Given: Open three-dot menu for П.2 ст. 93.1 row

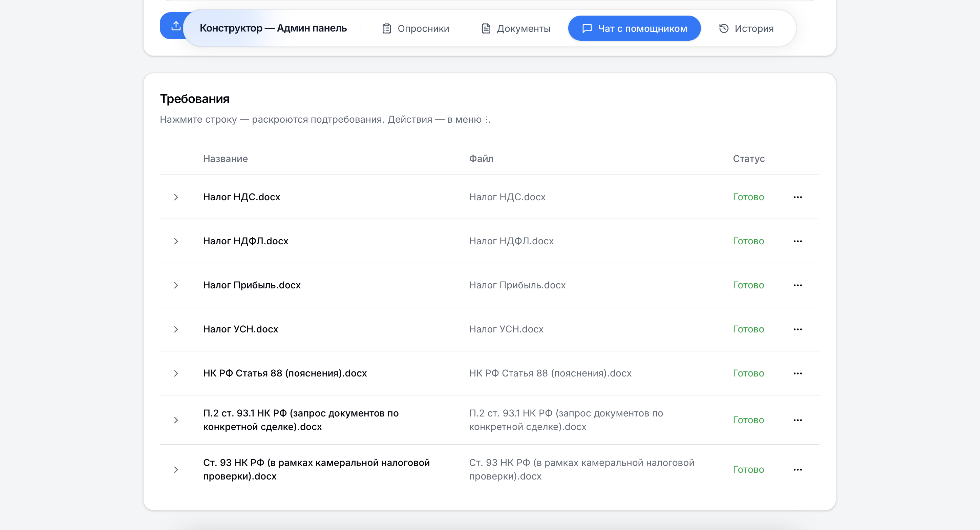Looking at the screenshot, I should click(798, 420).
